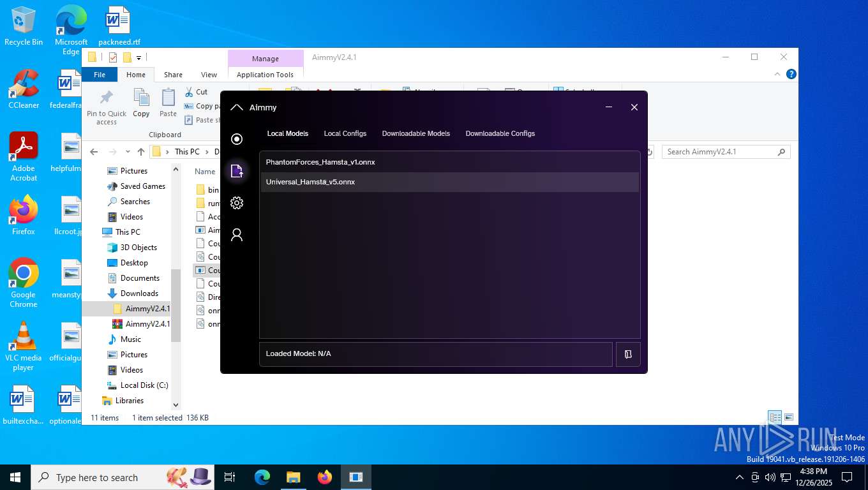Image resolution: width=868 pixels, height=490 pixels.
Task: Open recent locations dropdown in Explorer
Action: click(128, 152)
